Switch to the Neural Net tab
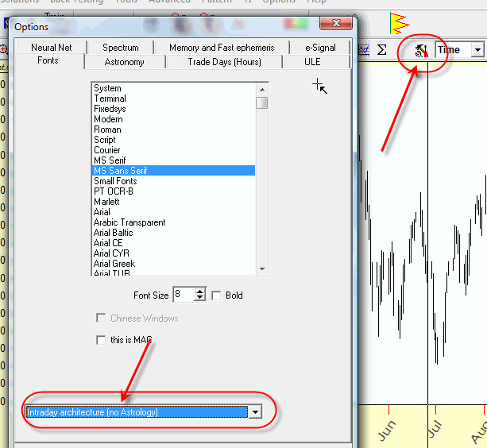487x448 pixels. tap(52, 48)
